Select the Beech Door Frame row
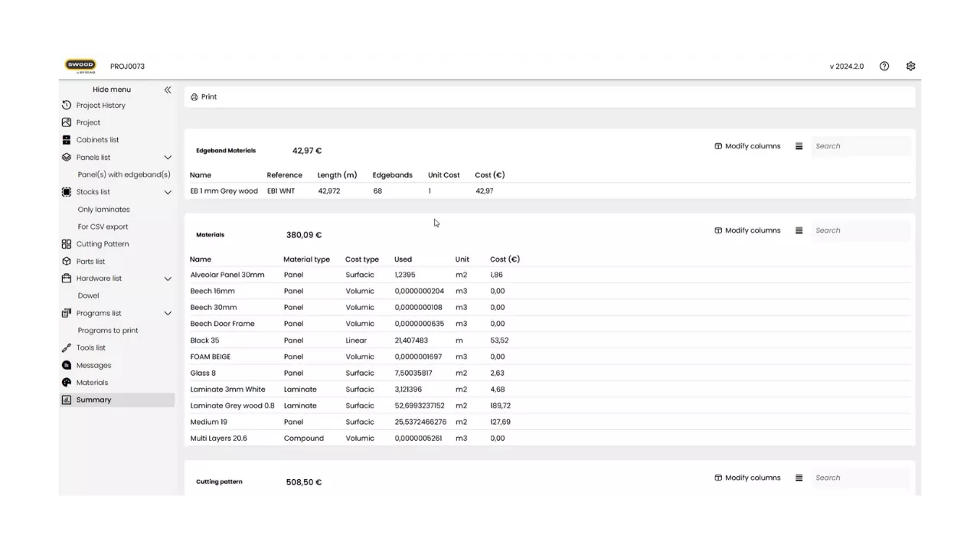980x551 pixels. click(x=550, y=324)
